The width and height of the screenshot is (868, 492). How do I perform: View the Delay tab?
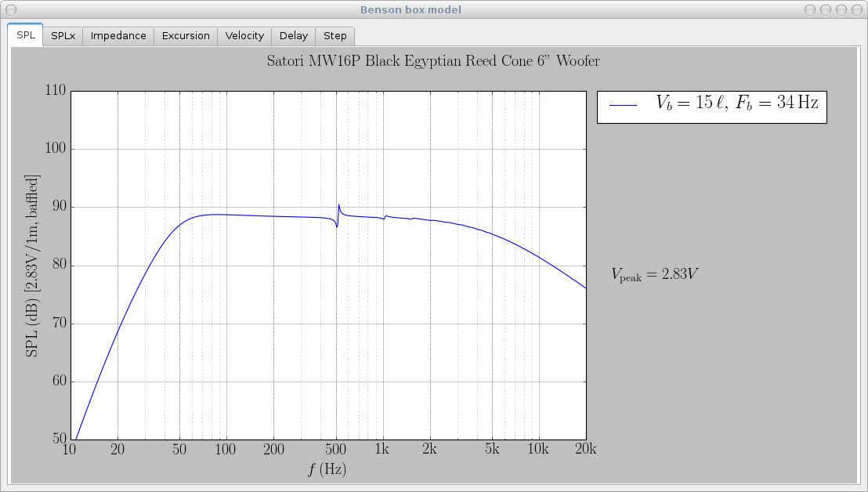click(x=294, y=36)
